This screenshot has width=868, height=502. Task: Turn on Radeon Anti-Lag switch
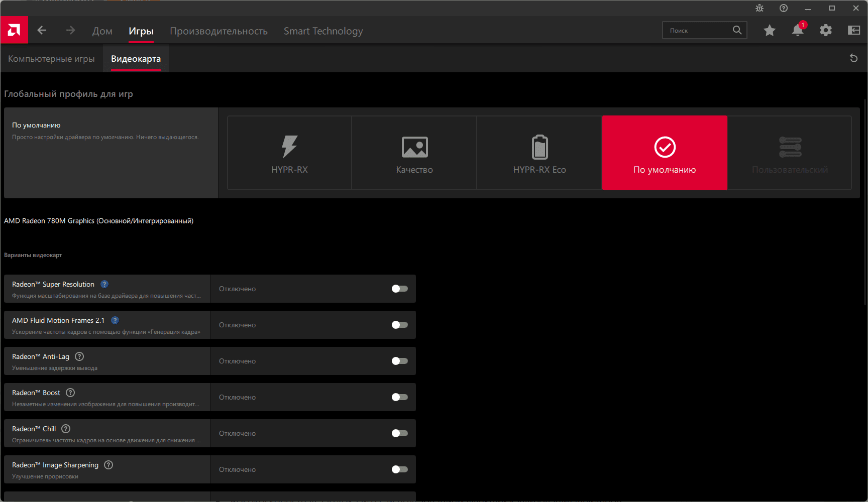click(400, 361)
